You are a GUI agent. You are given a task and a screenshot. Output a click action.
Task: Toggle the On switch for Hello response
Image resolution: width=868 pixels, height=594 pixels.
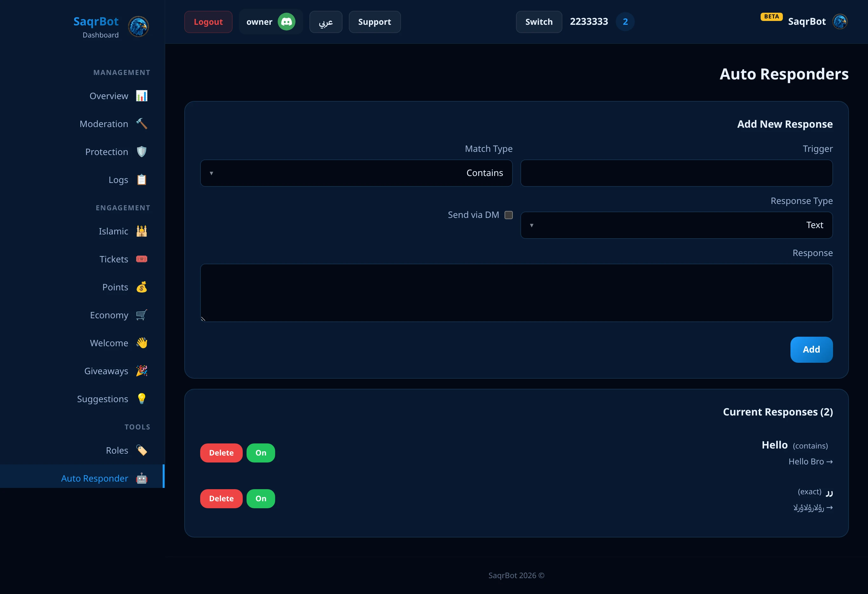(261, 453)
